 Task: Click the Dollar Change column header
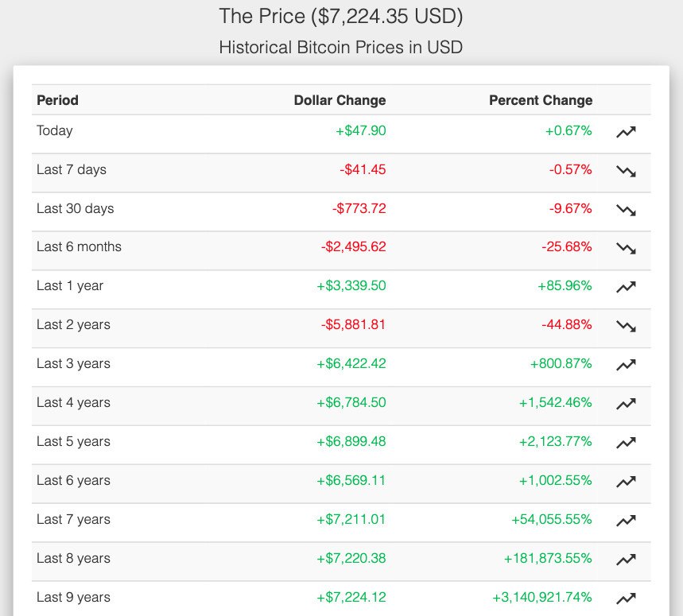coord(340,100)
